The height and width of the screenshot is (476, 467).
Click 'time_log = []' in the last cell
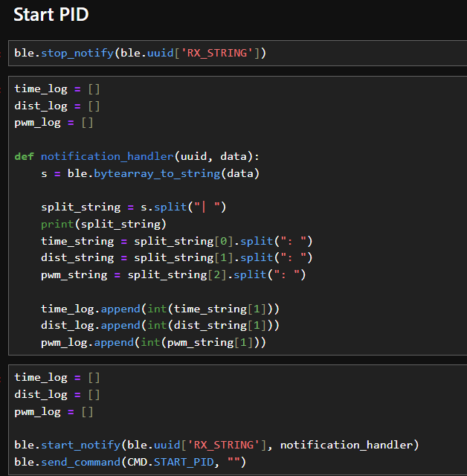(57, 377)
